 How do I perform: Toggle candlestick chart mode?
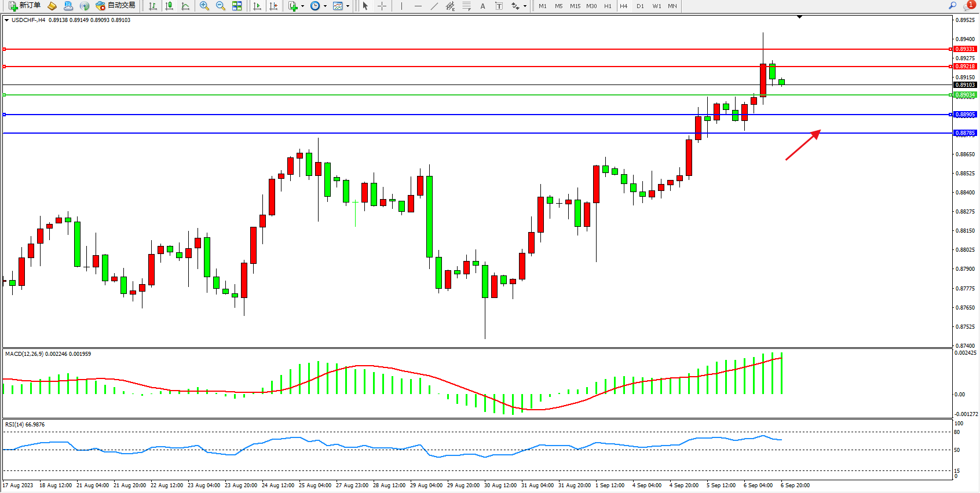point(169,6)
